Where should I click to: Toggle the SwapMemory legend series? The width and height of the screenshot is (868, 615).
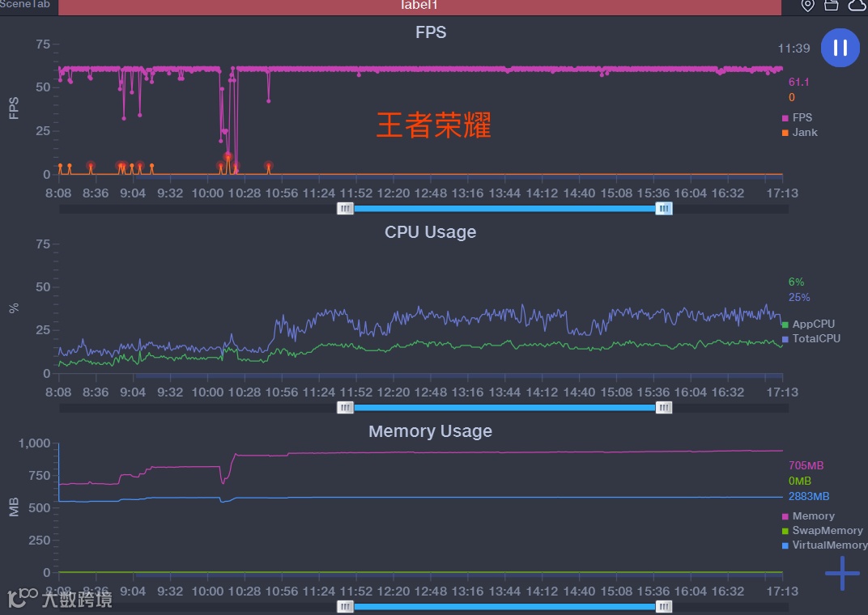823,530
